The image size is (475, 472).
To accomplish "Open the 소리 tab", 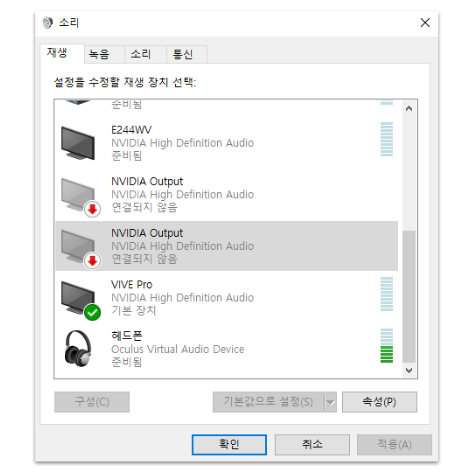I will [145, 54].
